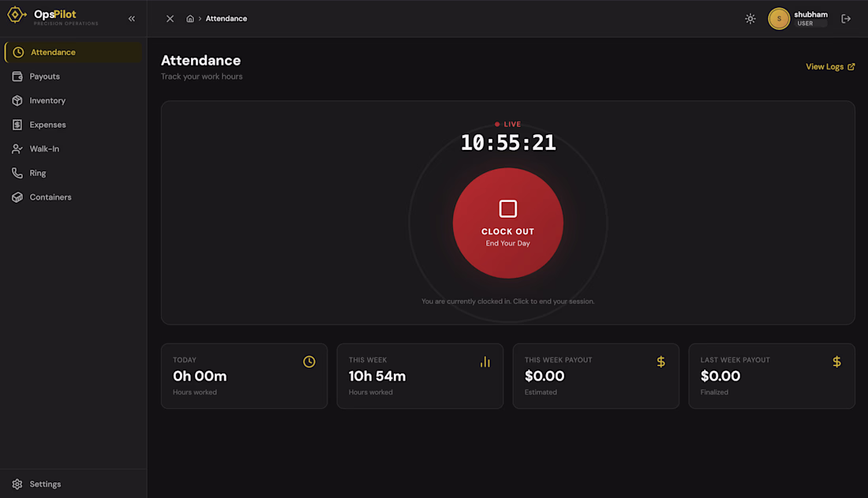Open View Logs link
The image size is (868, 498).
pos(830,66)
